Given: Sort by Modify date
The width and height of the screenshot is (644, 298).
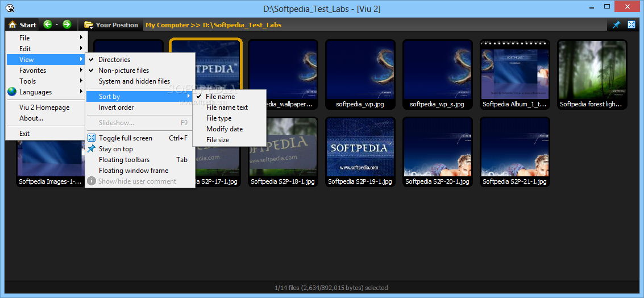Looking at the screenshot, I should (229, 129).
